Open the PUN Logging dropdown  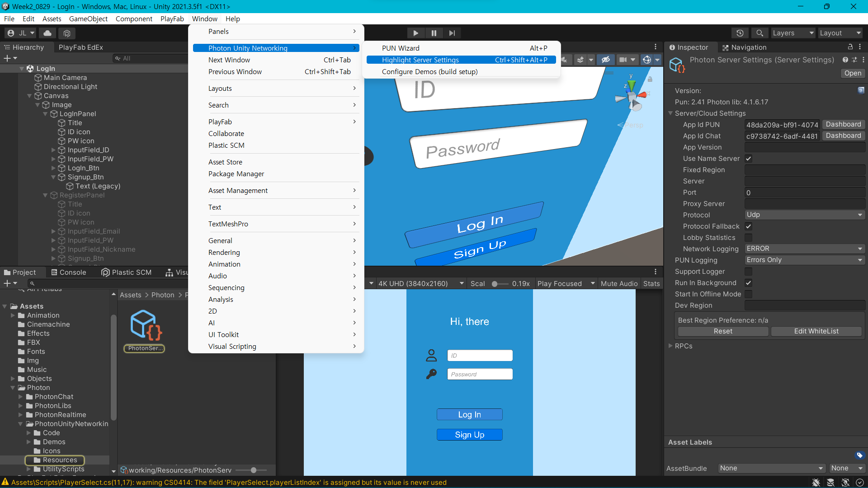805,260
